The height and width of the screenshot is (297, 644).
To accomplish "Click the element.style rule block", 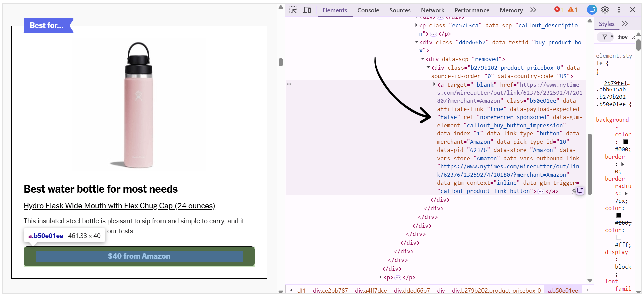I will [614, 63].
